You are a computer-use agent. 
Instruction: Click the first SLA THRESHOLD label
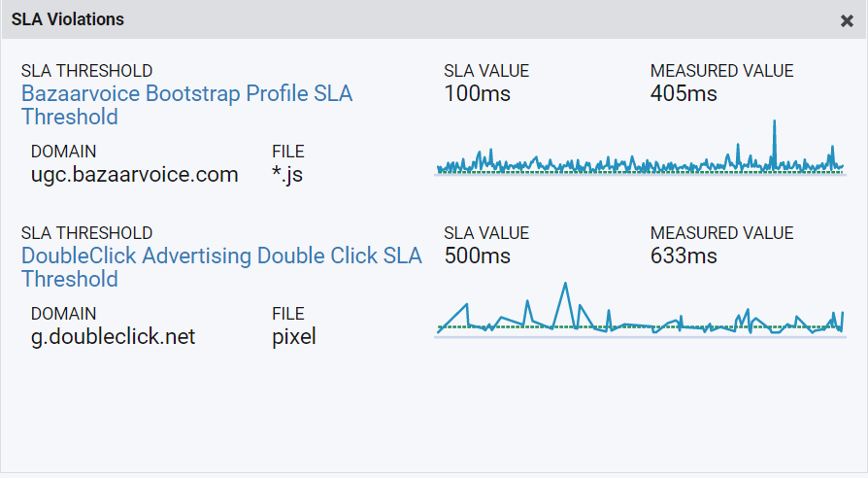pyautogui.click(x=87, y=71)
